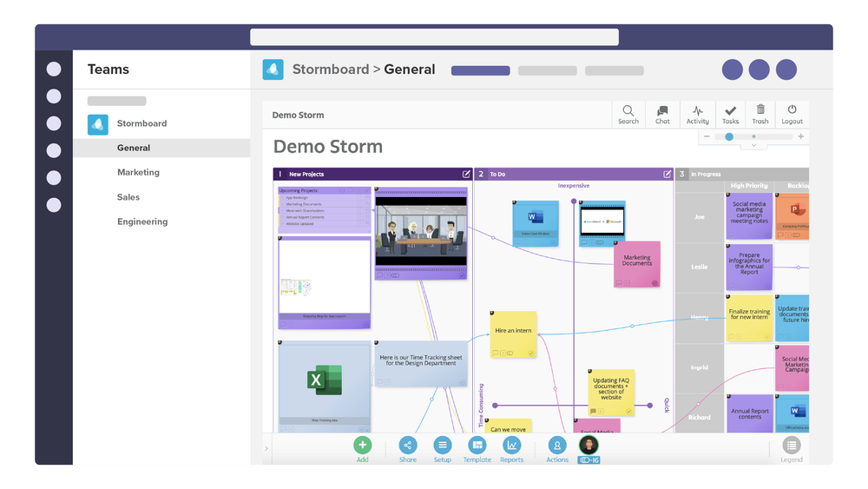This screenshot has width=868, height=489.
Task: Select the Marketing channel
Action: coord(138,172)
